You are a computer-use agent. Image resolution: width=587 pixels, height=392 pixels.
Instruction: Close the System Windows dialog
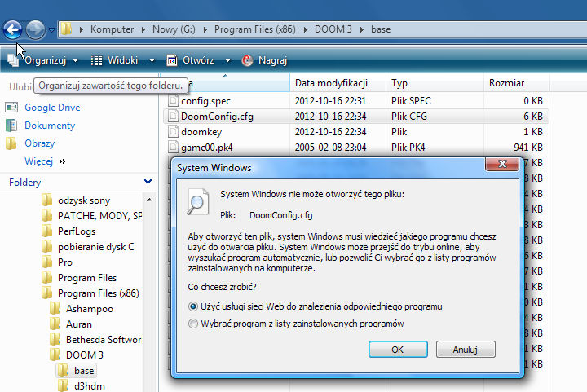point(502,164)
